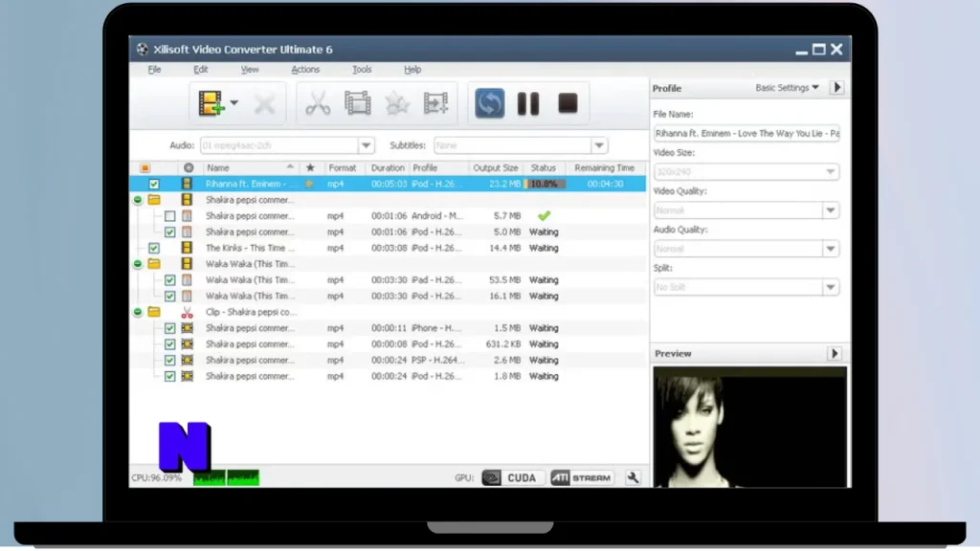Uncheck the Rihanna ft. Eminem row checkbox
The width and height of the screenshot is (980, 551).
coord(154,185)
